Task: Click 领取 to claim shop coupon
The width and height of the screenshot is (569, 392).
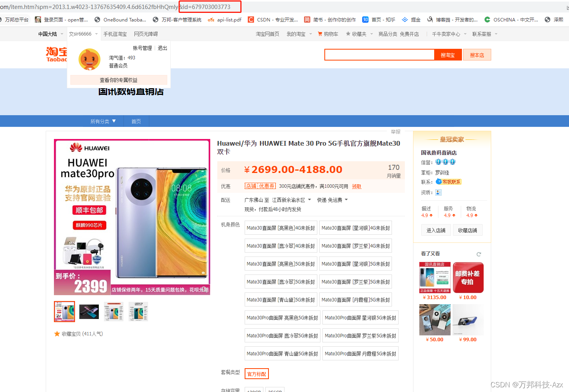Action: [356, 186]
